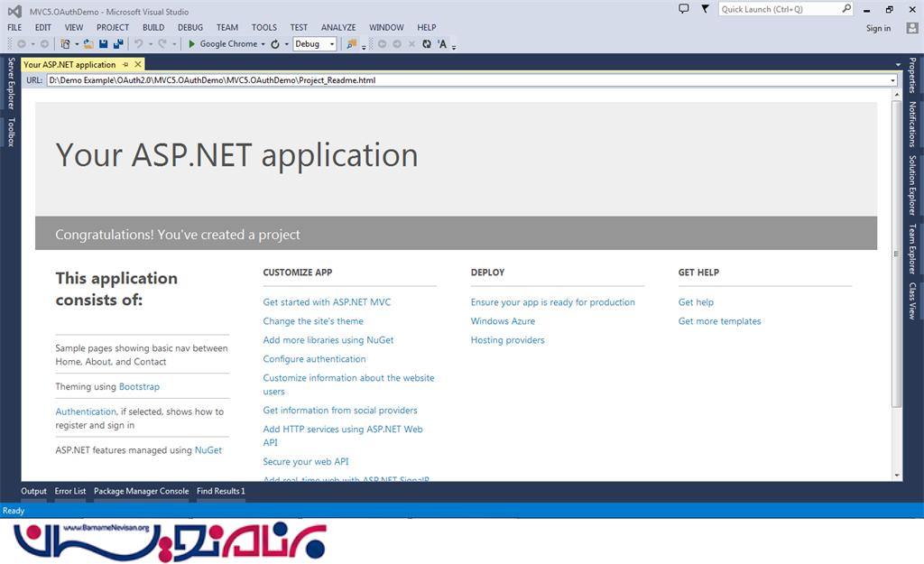Click Sign in at top right

tap(878, 28)
